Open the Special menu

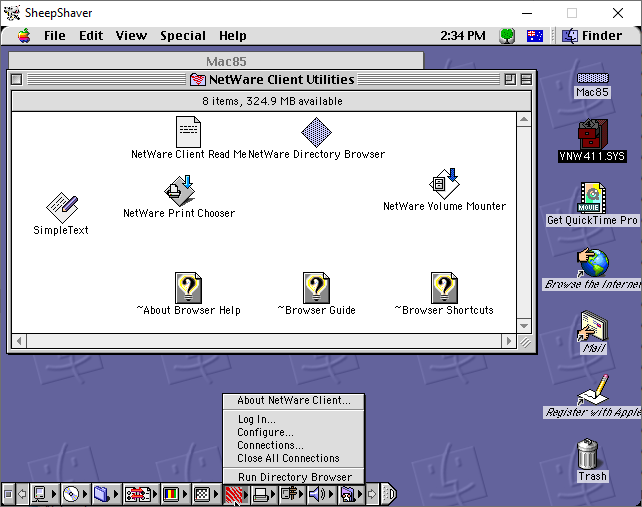(x=183, y=36)
